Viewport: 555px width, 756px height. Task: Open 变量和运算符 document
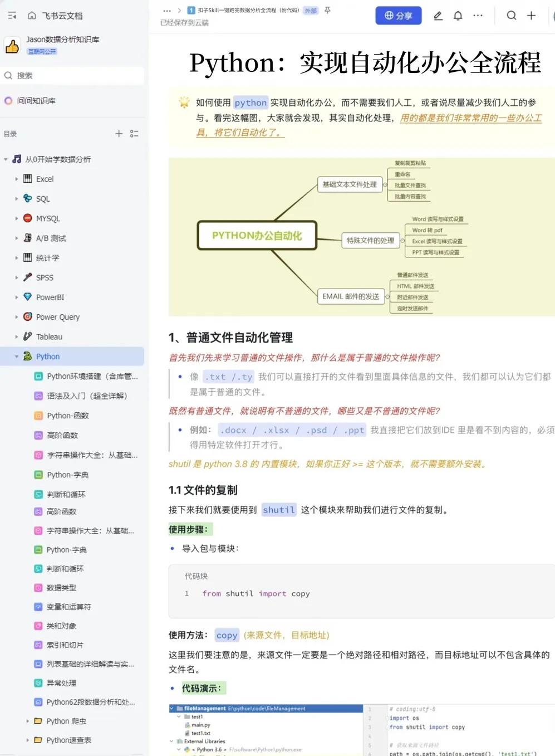[68, 607]
